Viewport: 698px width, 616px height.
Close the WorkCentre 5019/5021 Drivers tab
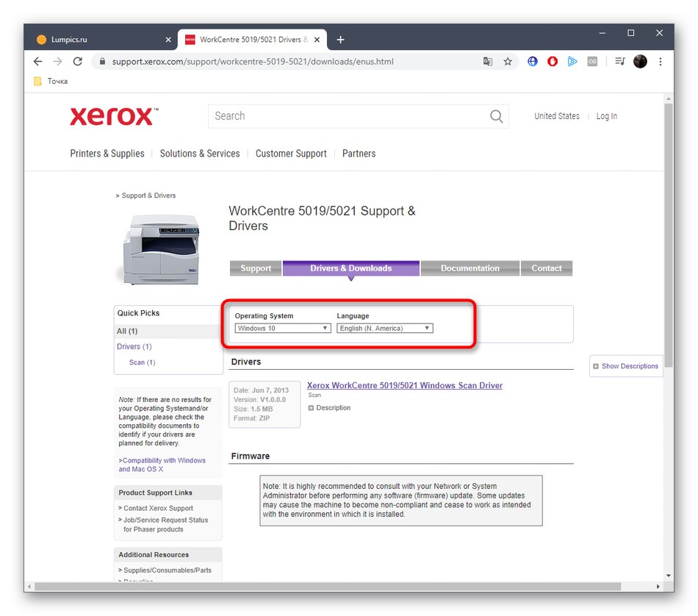point(317,40)
